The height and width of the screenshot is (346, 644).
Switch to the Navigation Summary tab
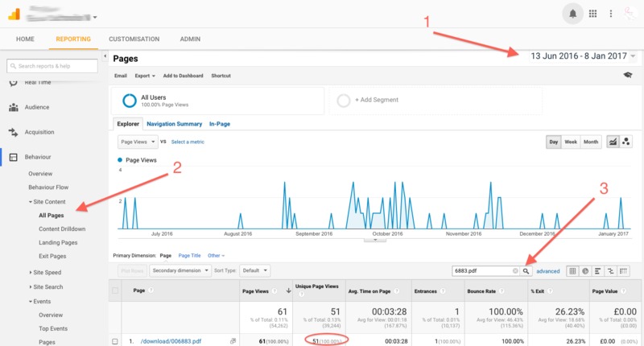click(x=174, y=124)
